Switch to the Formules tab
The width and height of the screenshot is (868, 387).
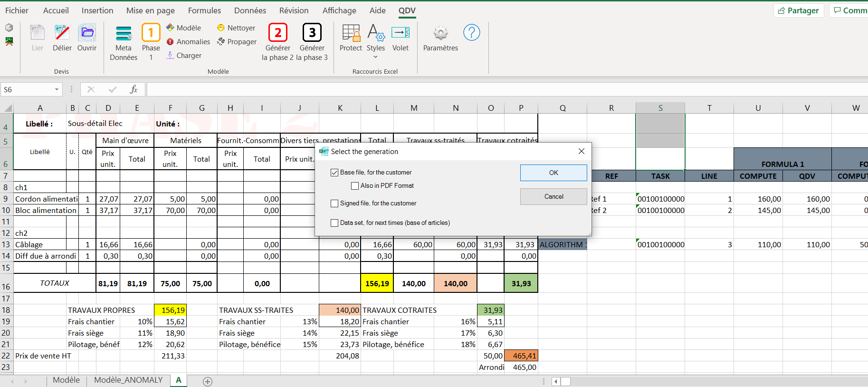point(204,10)
